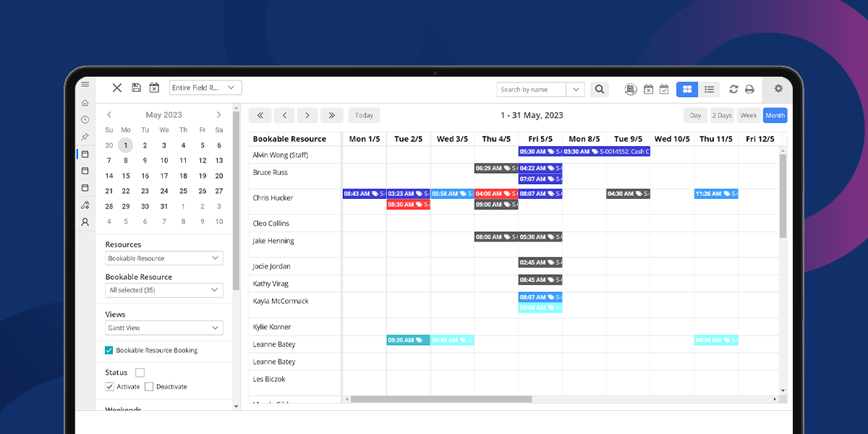
Task: Select the active calendar icon with blue marker
Action: [x=85, y=154]
